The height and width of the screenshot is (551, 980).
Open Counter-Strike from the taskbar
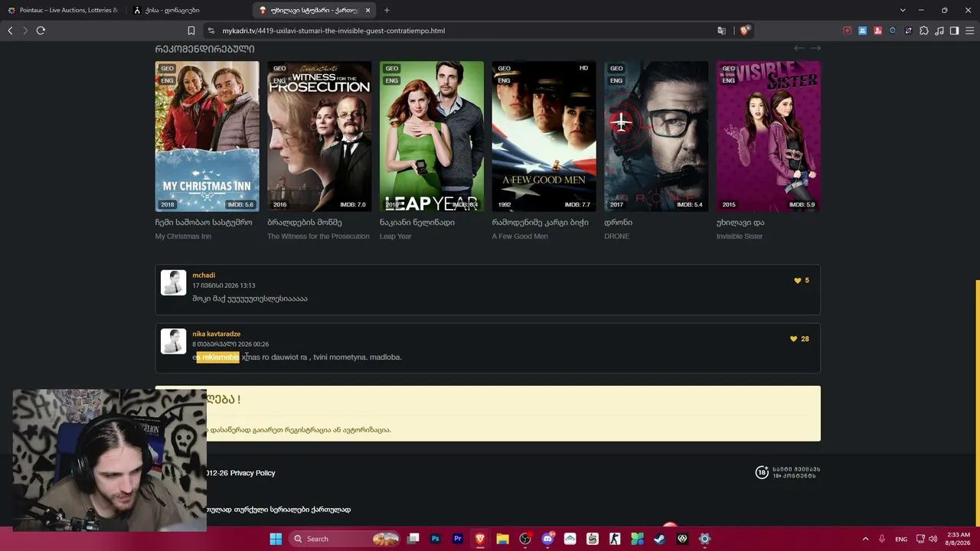click(x=615, y=539)
